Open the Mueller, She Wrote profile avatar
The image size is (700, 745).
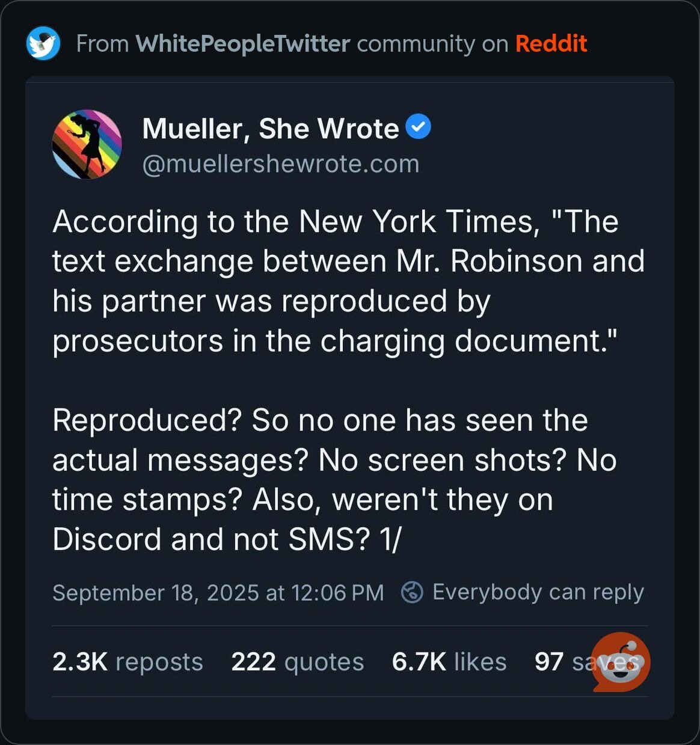pos(87,144)
